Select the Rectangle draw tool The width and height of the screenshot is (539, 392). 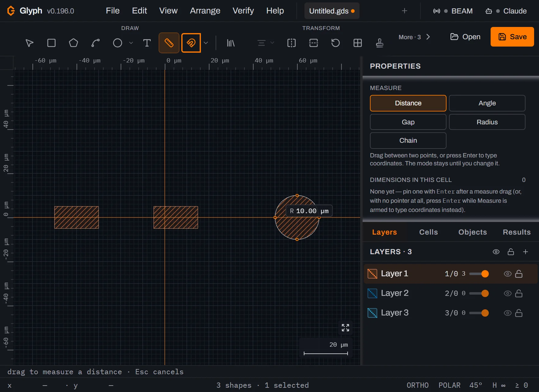click(x=51, y=43)
